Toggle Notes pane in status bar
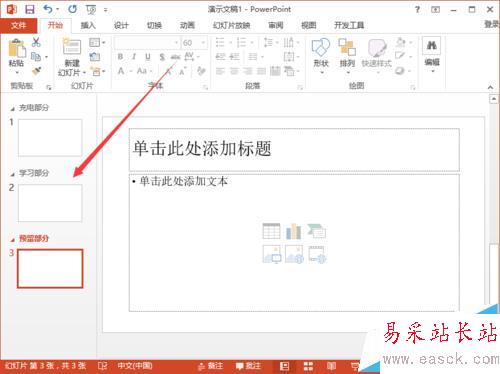The image size is (500, 374). click(x=210, y=366)
